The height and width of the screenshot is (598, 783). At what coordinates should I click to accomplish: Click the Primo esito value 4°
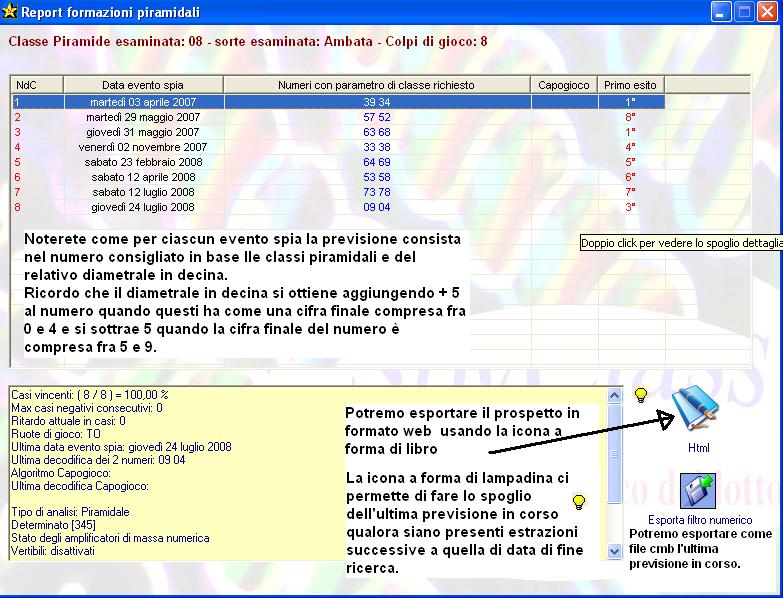(631, 147)
